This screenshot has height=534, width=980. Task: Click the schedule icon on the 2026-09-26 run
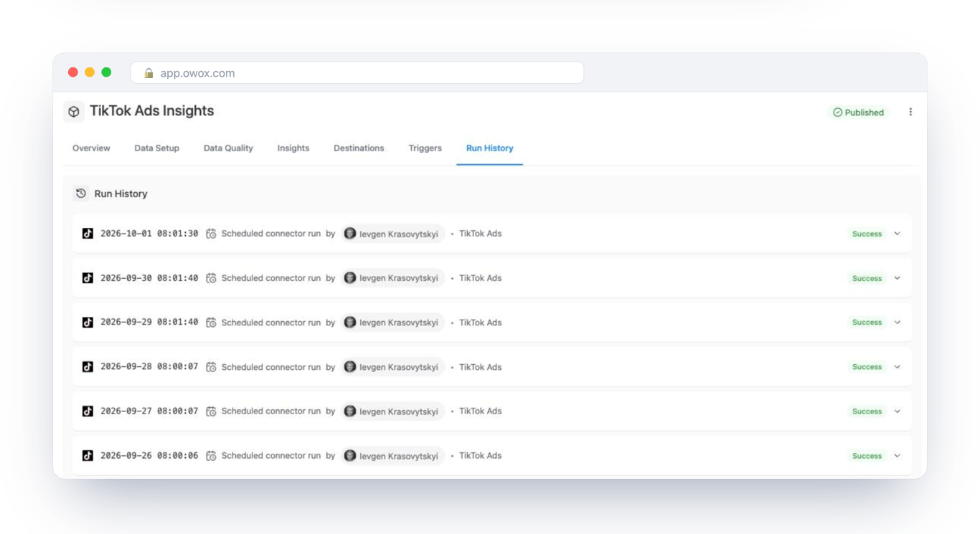pos(211,456)
